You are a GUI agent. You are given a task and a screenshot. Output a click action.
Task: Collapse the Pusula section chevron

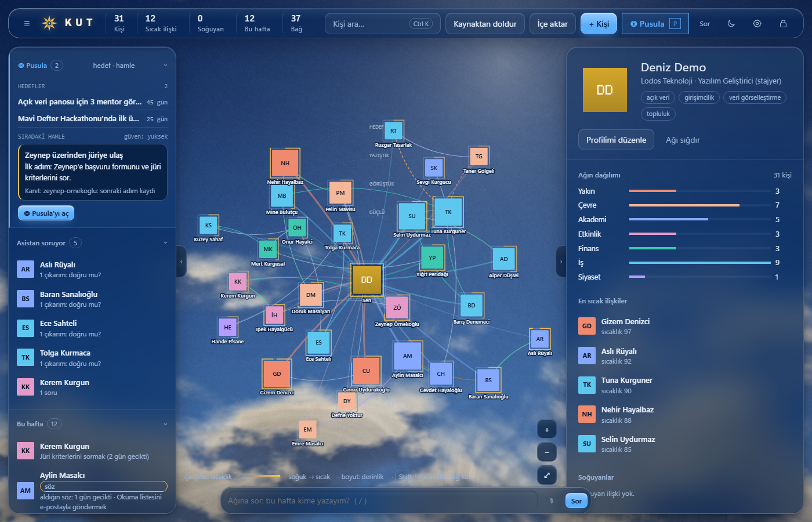click(165, 66)
